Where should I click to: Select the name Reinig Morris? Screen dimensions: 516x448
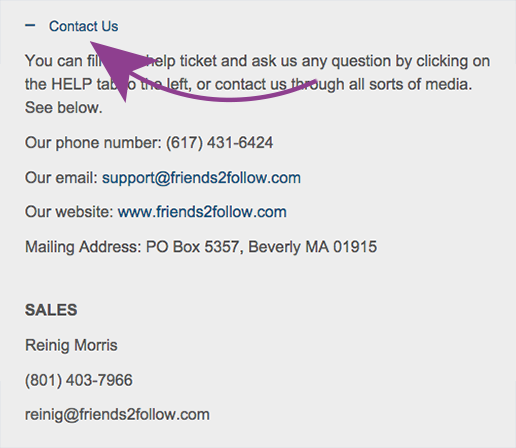point(71,345)
